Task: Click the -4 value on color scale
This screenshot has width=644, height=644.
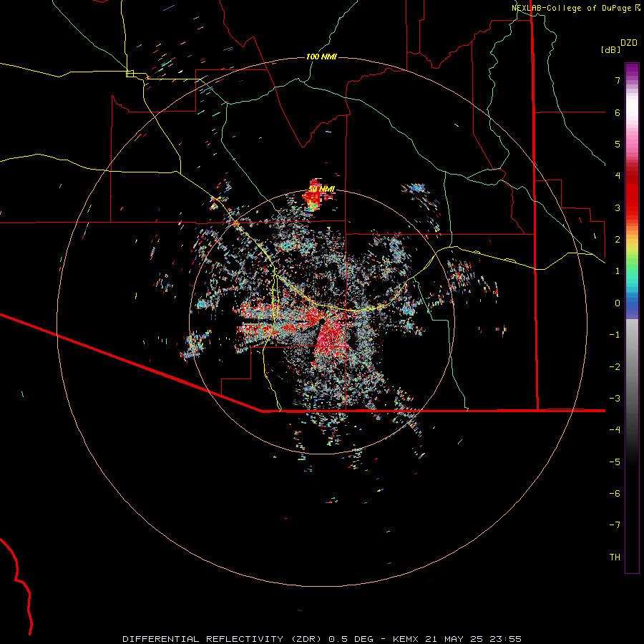Action: (615, 430)
